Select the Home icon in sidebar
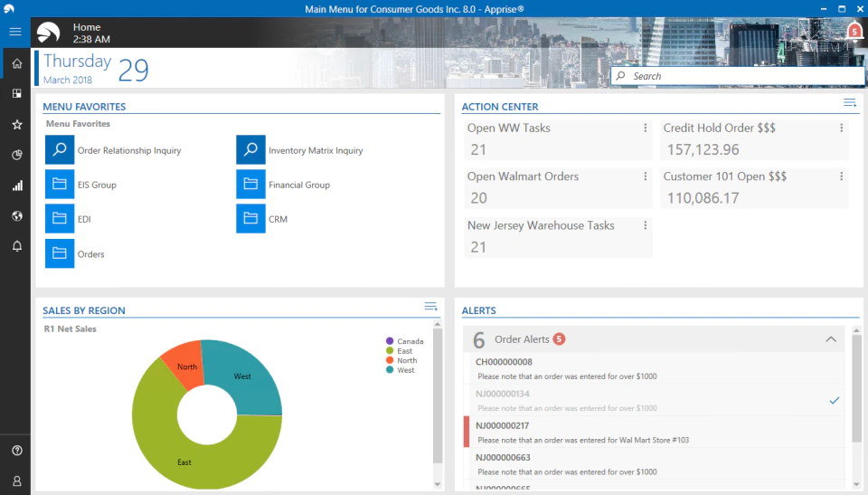868x495 pixels. [x=17, y=63]
